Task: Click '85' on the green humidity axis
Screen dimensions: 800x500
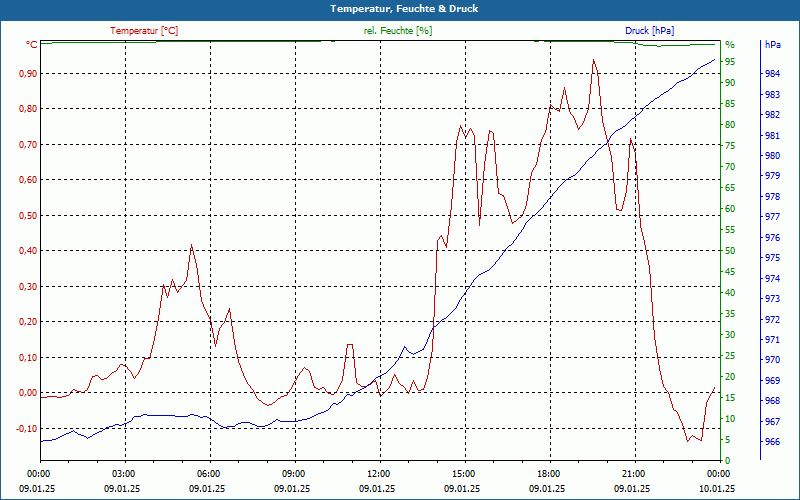Action: pos(730,104)
